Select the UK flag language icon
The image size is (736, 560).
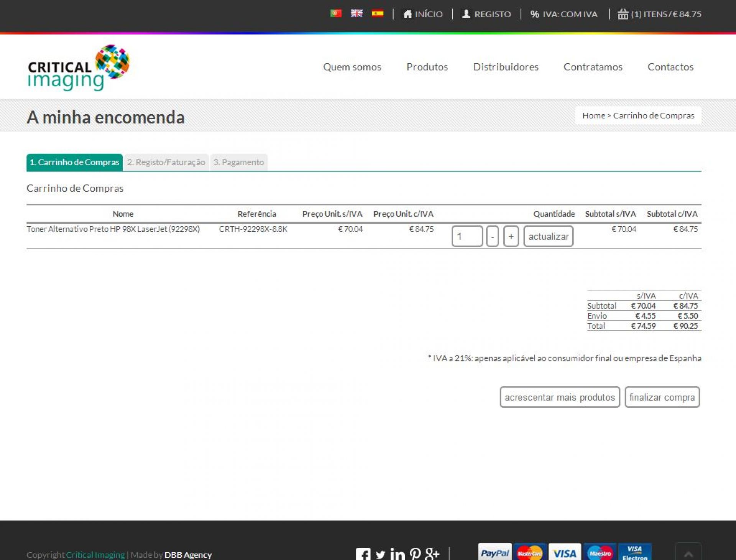[356, 13]
